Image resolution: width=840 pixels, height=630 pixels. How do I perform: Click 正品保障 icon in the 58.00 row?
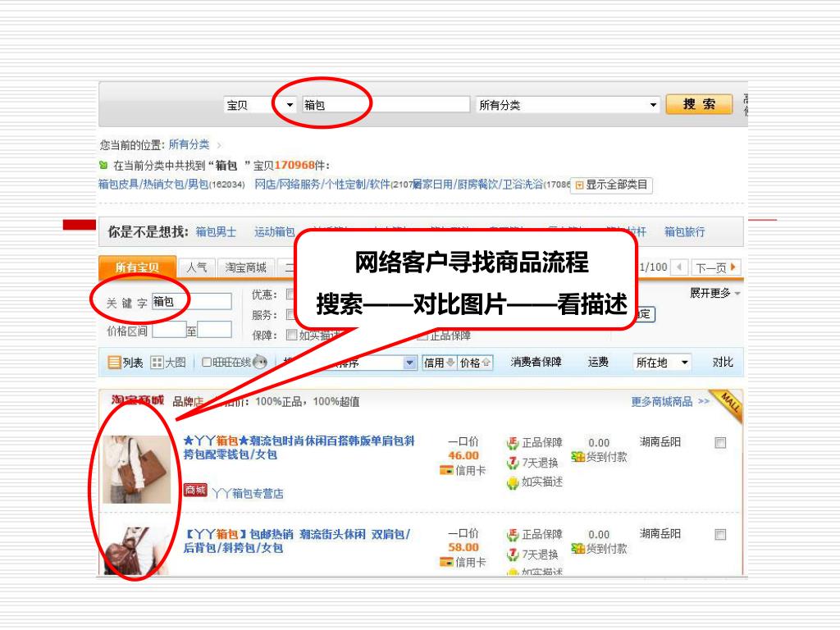(513, 535)
